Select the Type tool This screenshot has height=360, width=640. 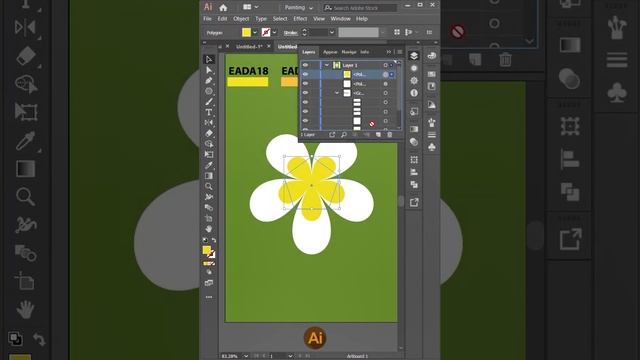[x=209, y=112]
